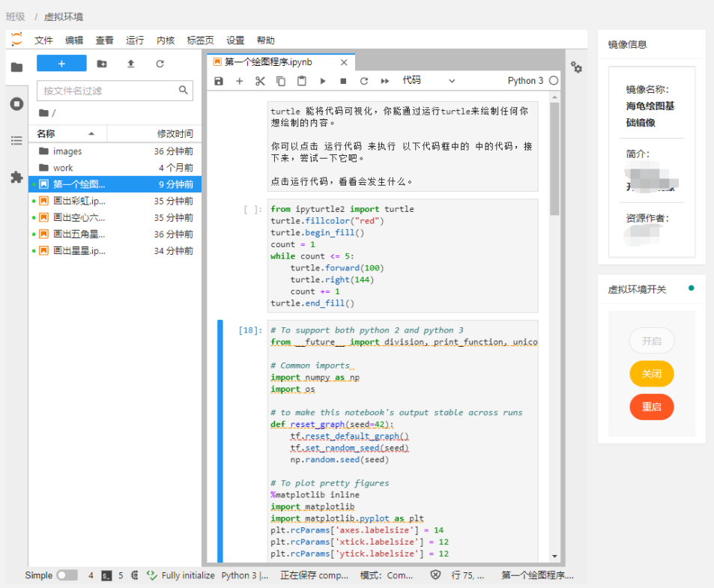Stop the kernel with interrupt icon
The width and height of the screenshot is (714, 588).
[x=343, y=81]
